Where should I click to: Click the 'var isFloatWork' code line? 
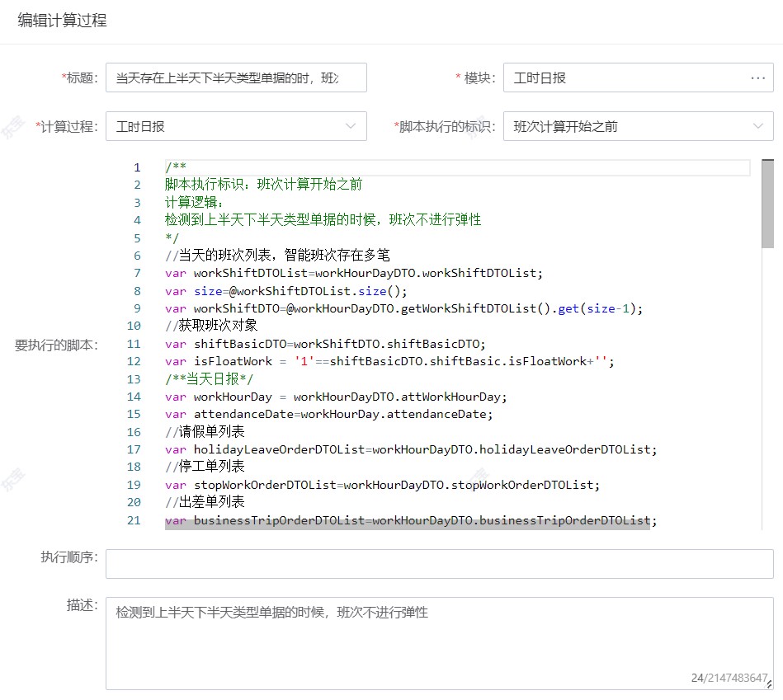point(389,361)
